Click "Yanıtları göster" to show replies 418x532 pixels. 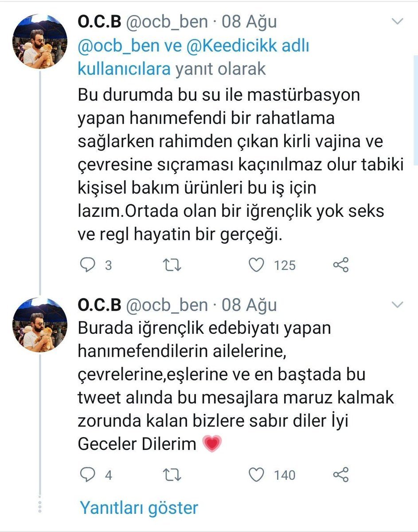pos(139,508)
